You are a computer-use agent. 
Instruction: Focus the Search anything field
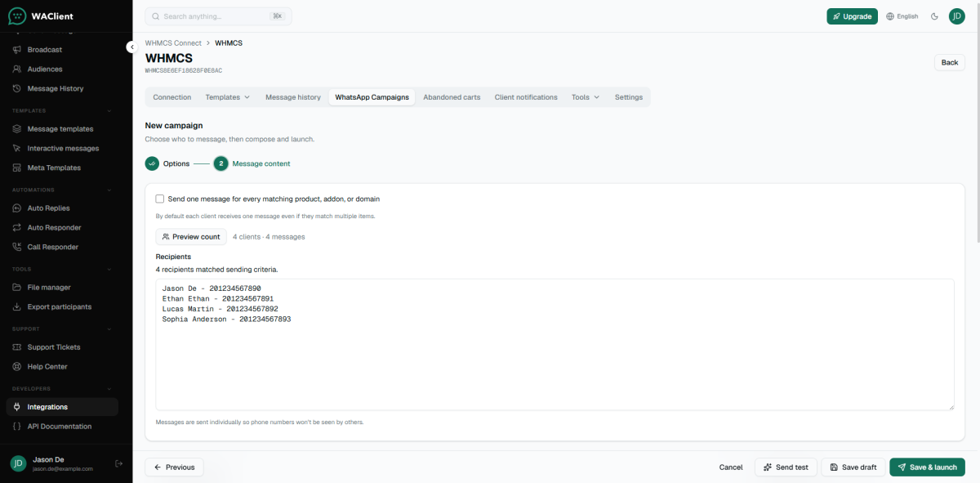[x=218, y=16]
